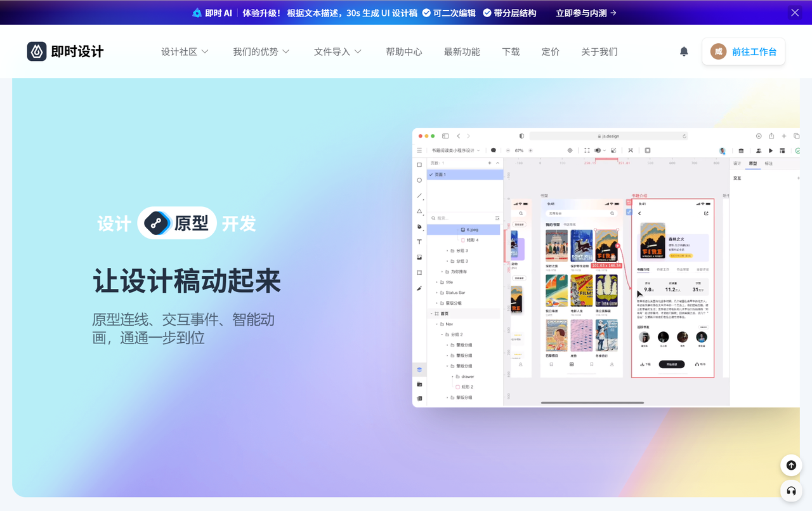This screenshot has width=812, height=511.
Task: Add a new page with plus icon
Action: [x=489, y=163]
